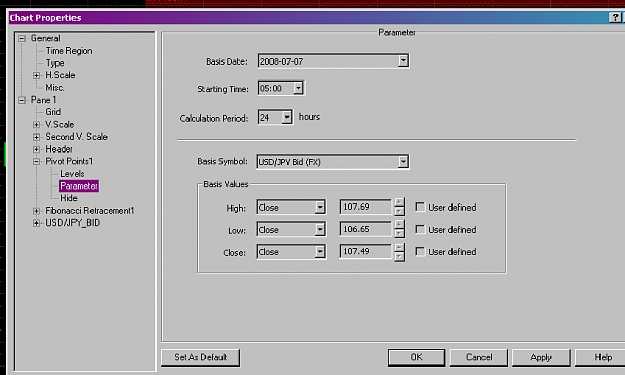Select the Parameter tree item

[79, 186]
